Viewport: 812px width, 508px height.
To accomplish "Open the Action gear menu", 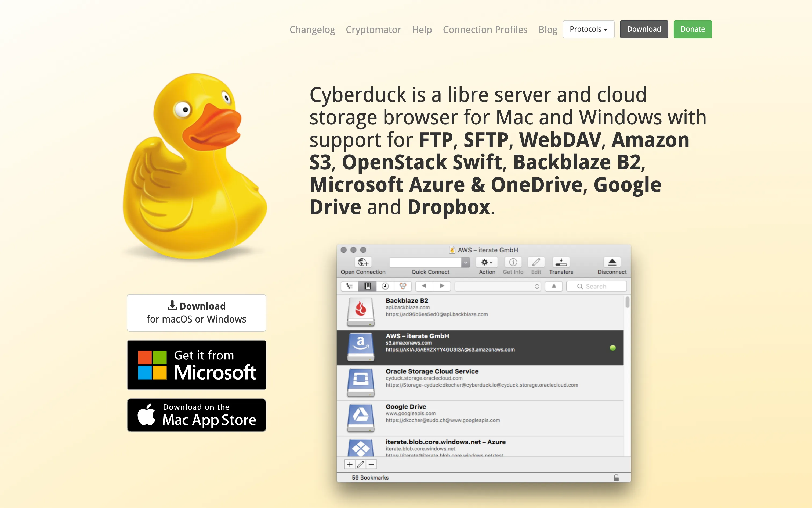I will tap(487, 262).
